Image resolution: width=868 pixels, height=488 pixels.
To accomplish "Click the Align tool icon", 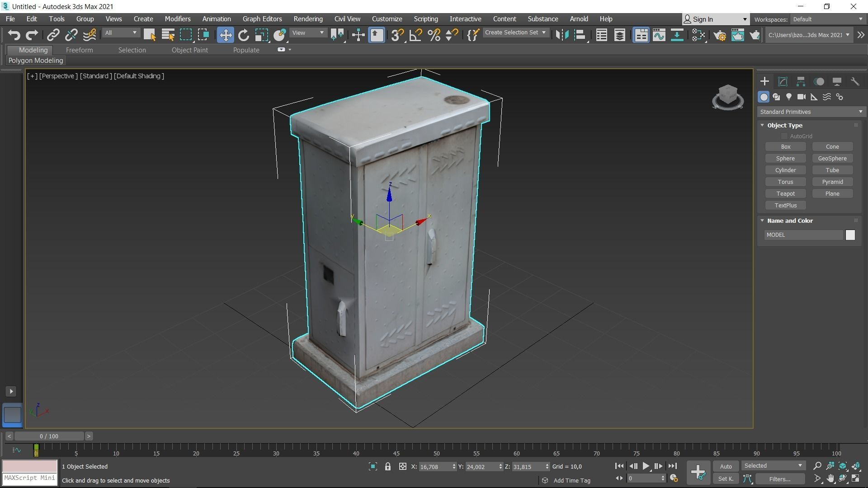I will pyautogui.click(x=580, y=35).
